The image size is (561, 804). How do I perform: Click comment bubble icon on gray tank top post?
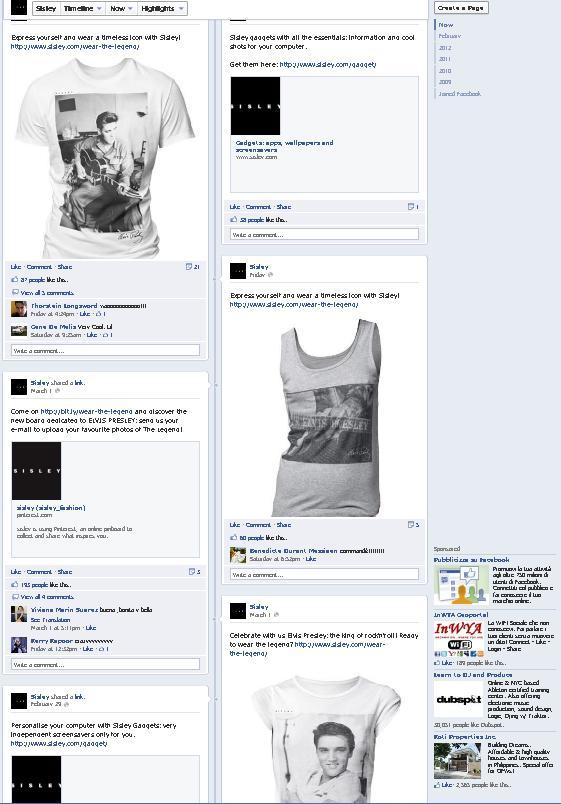coord(413,525)
